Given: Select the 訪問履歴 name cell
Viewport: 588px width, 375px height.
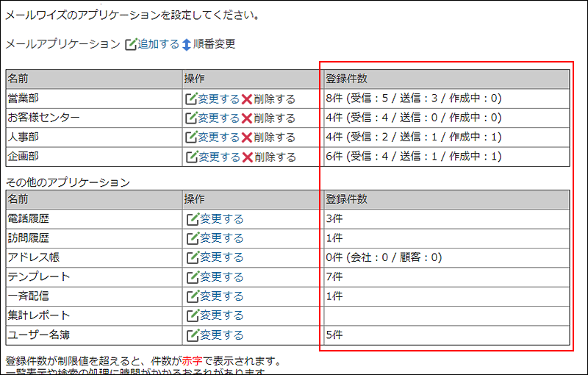Looking at the screenshot, I should point(94,238).
